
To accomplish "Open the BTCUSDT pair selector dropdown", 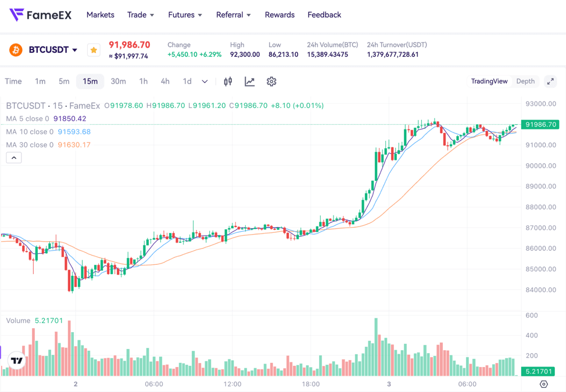I will 51,50.
